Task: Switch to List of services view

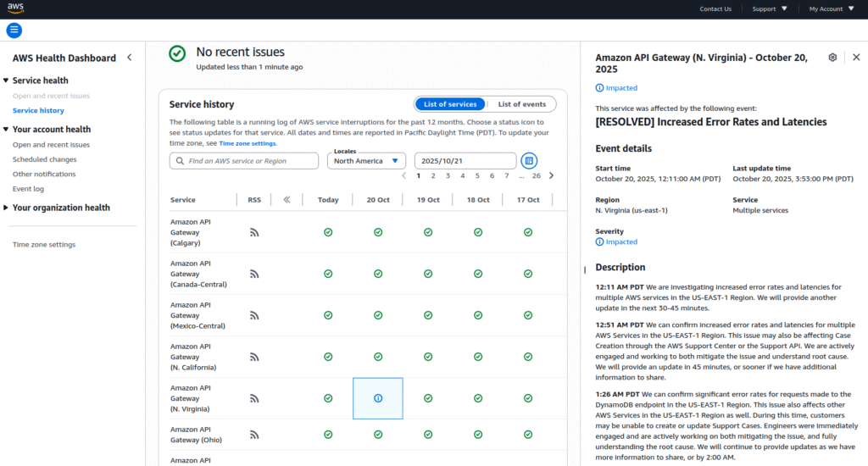Action: click(450, 104)
